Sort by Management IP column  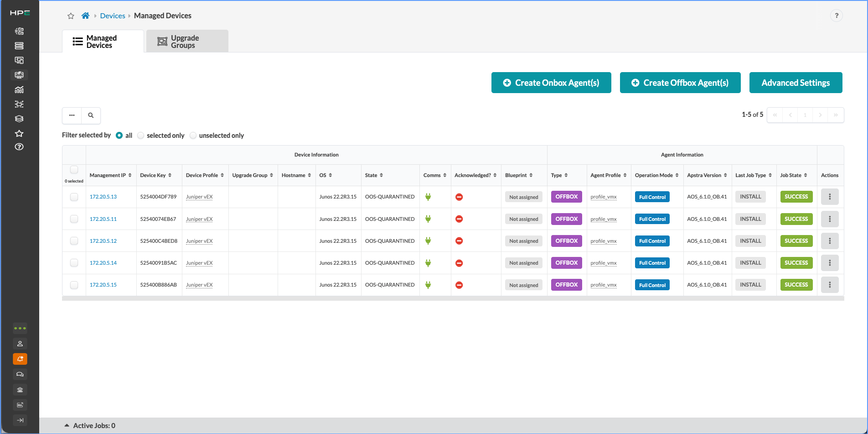pos(111,175)
